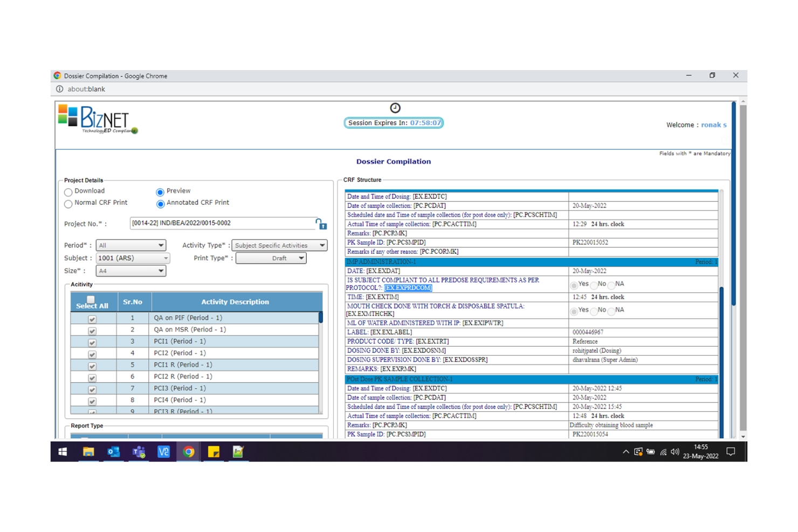This screenshot has width=798, height=532.
Task: Check the Select All activities checkbox
Action: pyautogui.click(x=91, y=299)
